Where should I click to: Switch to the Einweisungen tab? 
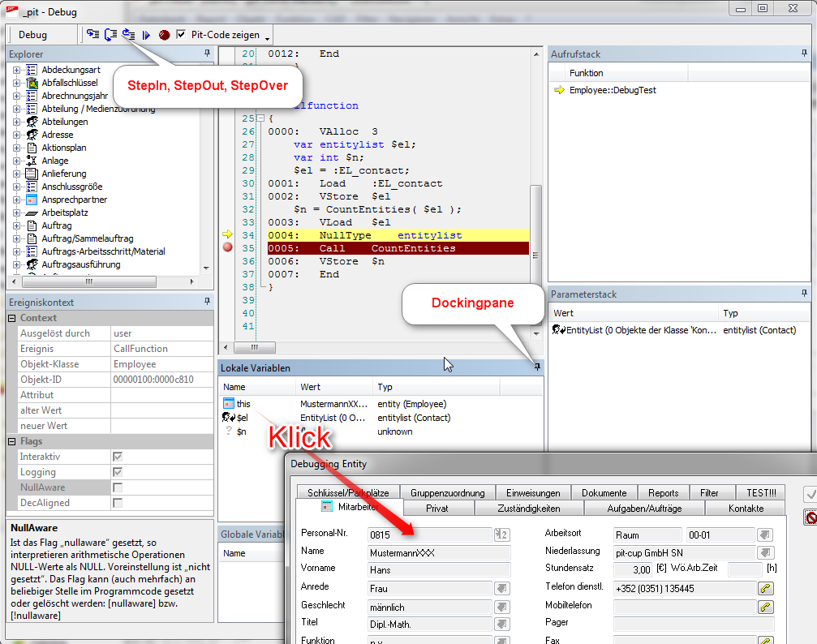pos(533,492)
